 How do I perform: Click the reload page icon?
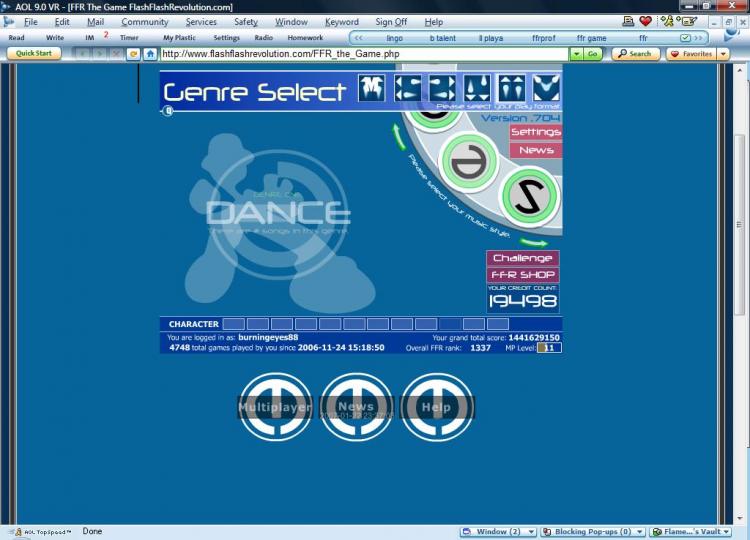click(x=133, y=54)
